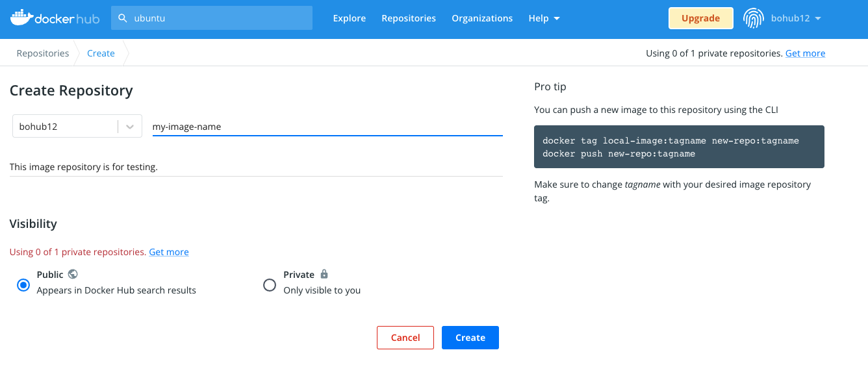Screen dimensions: 868x374
Task: Click text Only visible to you
Action: 322,290
